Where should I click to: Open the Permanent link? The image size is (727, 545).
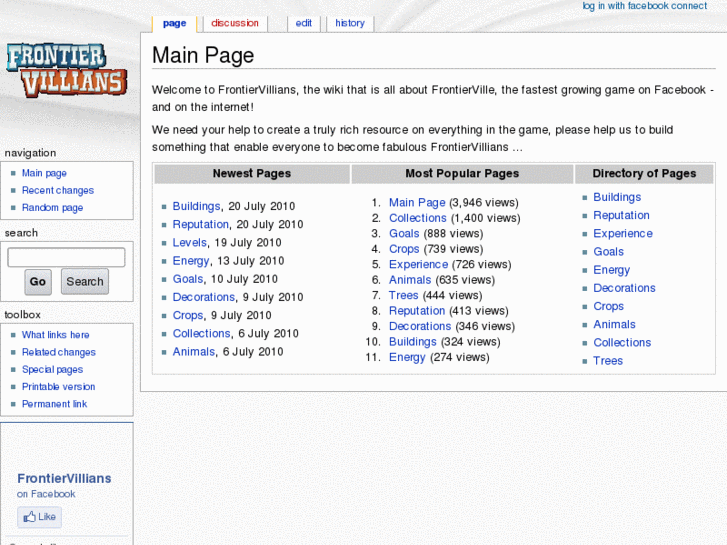54,404
